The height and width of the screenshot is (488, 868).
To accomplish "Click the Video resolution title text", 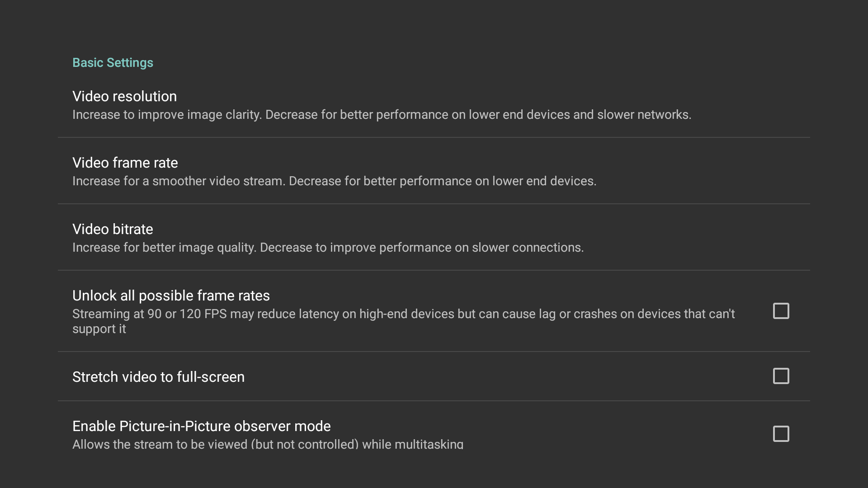I will (125, 96).
